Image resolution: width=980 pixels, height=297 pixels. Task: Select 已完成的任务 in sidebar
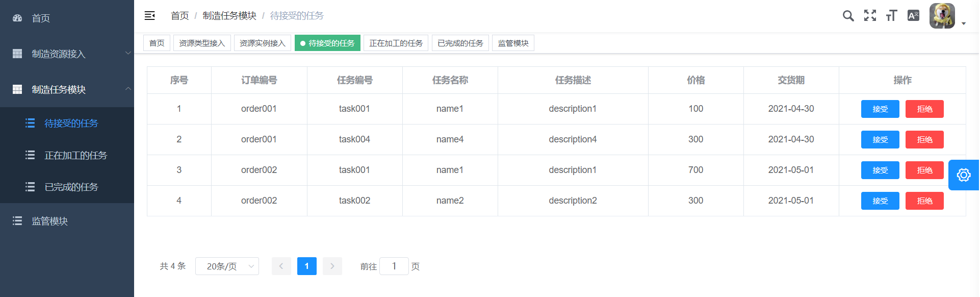pyautogui.click(x=71, y=187)
